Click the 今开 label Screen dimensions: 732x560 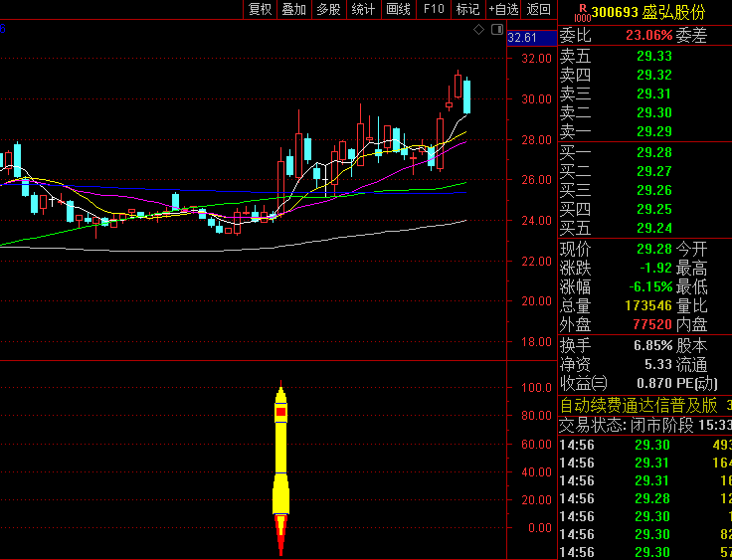tap(691, 250)
